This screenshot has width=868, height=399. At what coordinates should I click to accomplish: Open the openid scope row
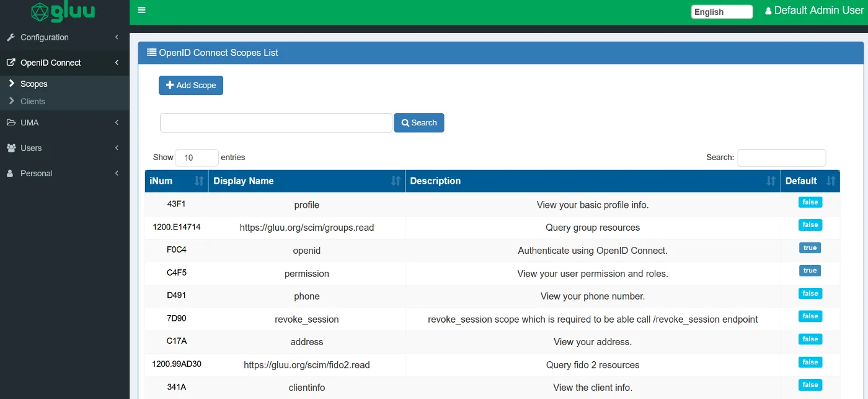point(492,251)
